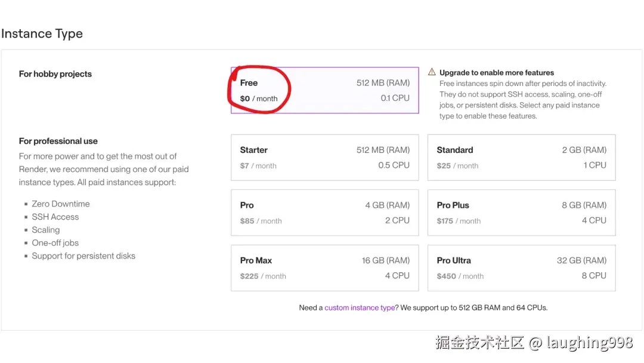This screenshot has height=363, width=644.
Task: Click the SSH Access list item
Action: [x=55, y=217]
